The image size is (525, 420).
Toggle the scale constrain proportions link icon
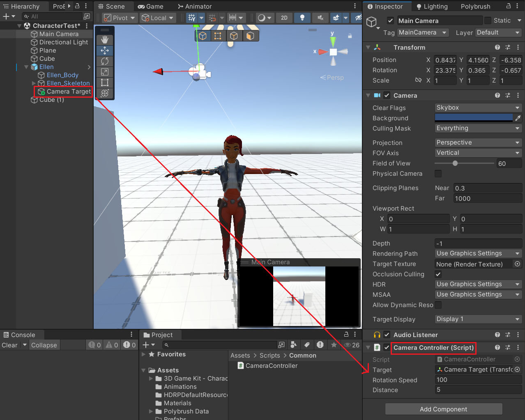click(x=418, y=80)
